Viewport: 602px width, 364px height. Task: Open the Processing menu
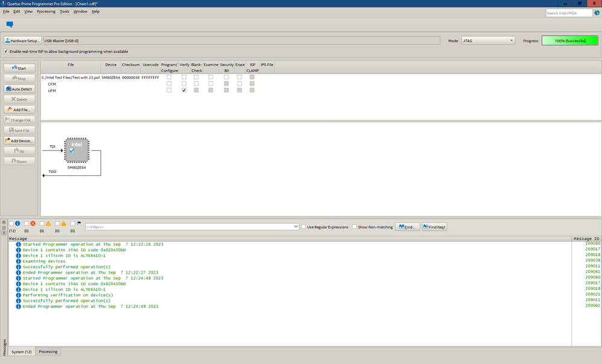click(x=46, y=11)
